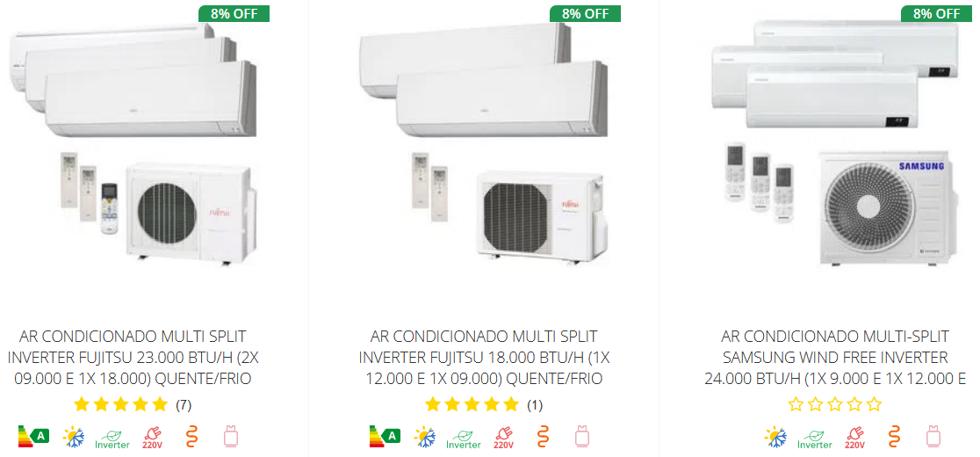
Task: Click 8% OFF badge on Samsung product
Action: pyautogui.click(x=936, y=14)
